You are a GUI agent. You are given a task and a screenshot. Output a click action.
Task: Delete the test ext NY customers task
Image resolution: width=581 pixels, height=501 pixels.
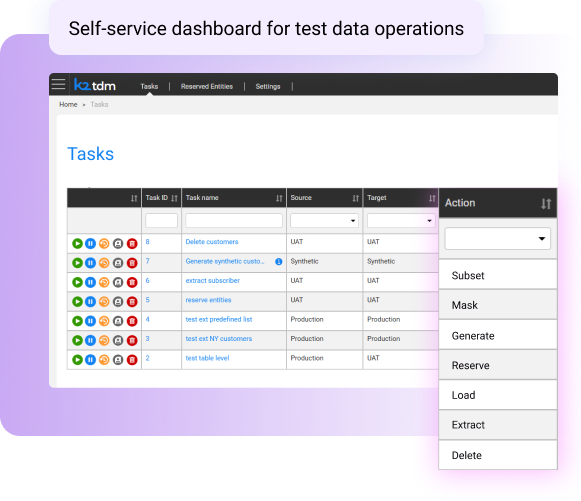132,340
